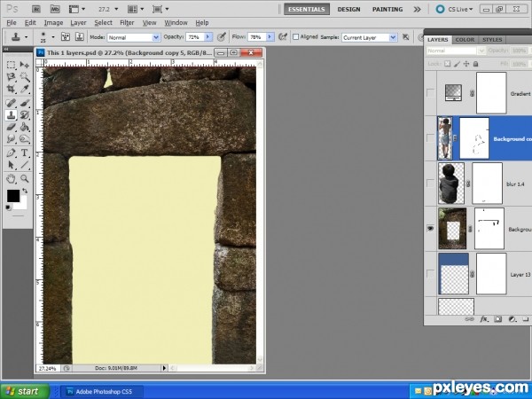Show Layer 13
Image resolution: width=532 pixels, height=399 pixels.
pyautogui.click(x=430, y=274)
